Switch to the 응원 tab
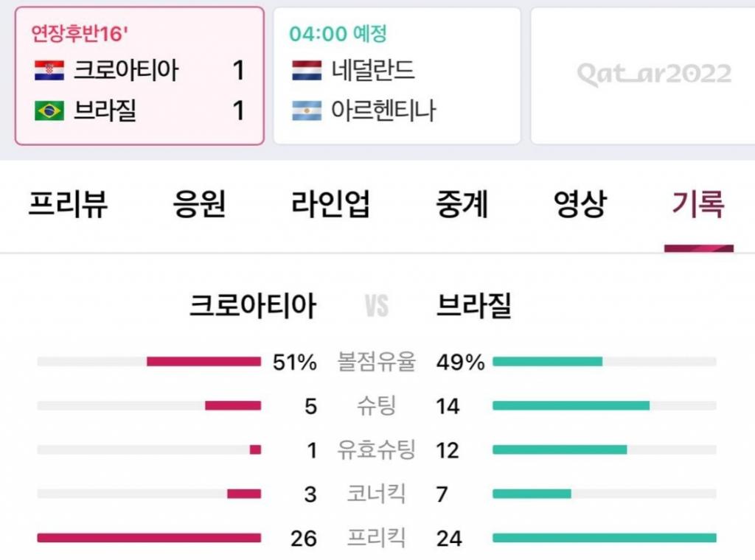 pos(199,203)
